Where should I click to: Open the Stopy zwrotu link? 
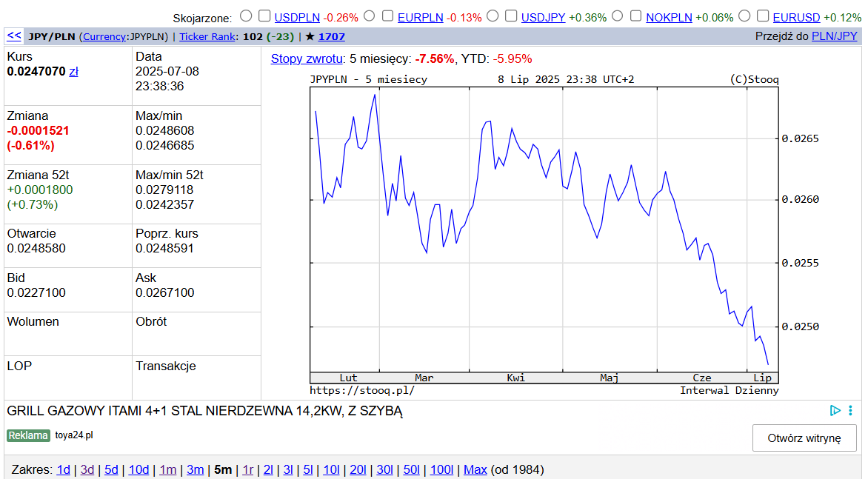point(307,58)
